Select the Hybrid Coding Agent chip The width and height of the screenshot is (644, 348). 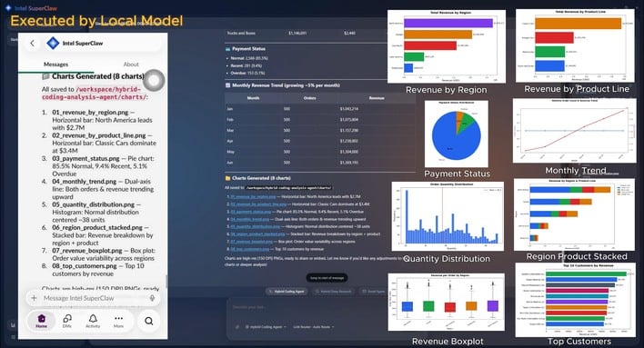[x=287, y=292]
